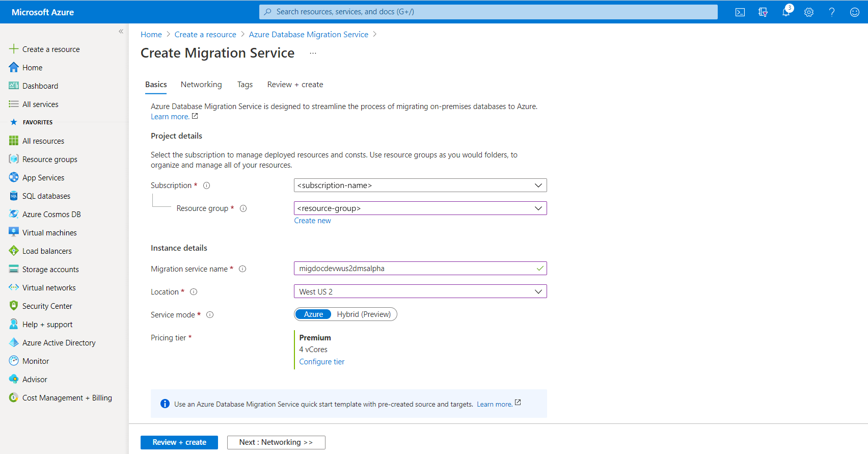The height and width of the screenshot is (454, 868).
Task: Select Azure service mode
Action: pos(313,314)
